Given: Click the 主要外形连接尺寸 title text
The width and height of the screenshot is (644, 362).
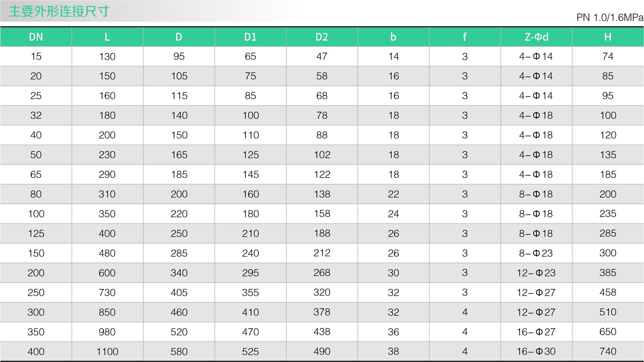Looking at the screenshot, I should (59, 12).
